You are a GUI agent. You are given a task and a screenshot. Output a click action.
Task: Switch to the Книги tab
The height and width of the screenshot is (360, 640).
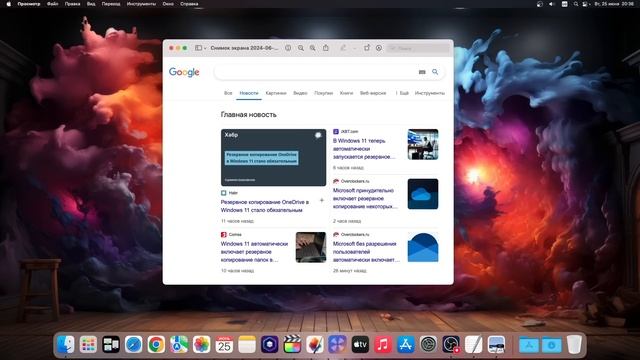coord(347,93)
